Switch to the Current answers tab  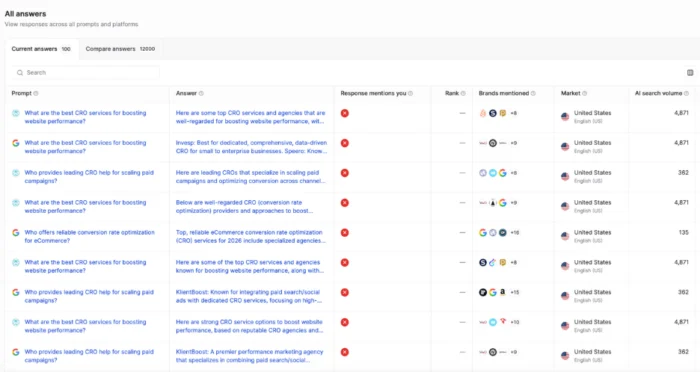(x=41, y=49)
